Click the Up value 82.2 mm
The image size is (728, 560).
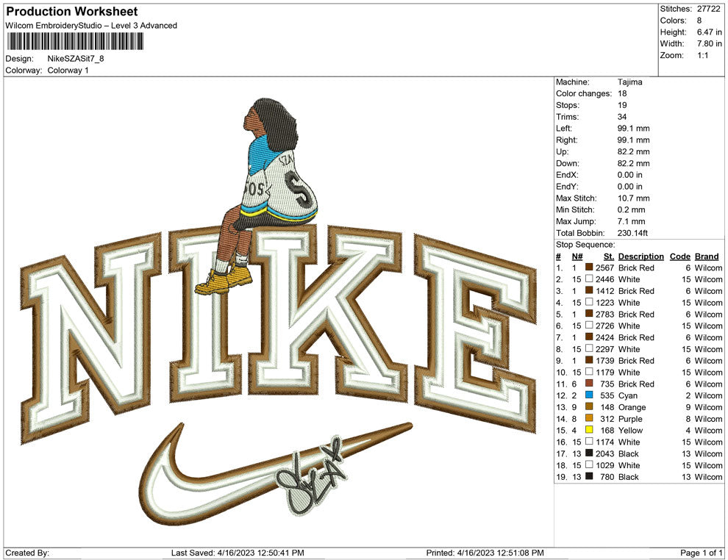point(633,151)
